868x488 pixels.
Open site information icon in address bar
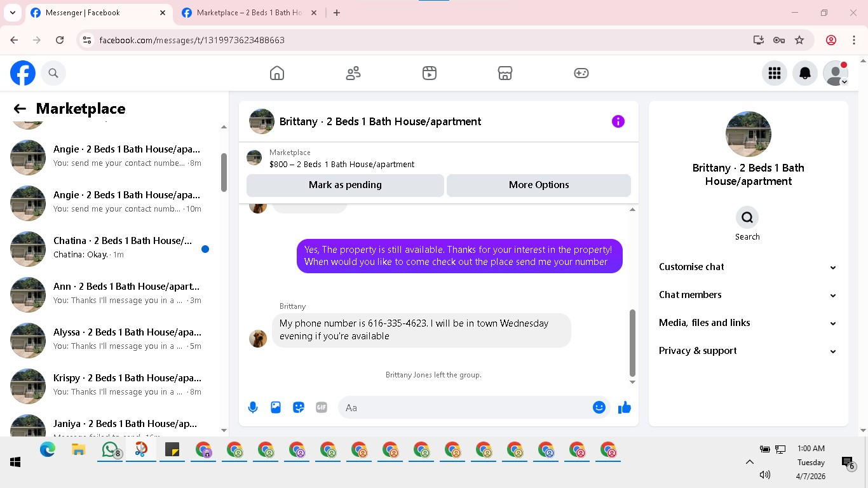click(x=88, y=40)
